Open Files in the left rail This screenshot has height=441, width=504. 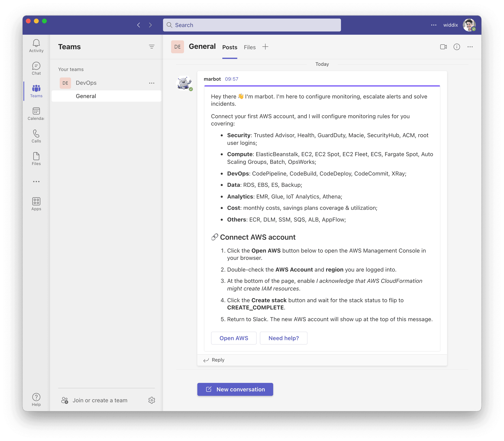(x=36, y=159)
